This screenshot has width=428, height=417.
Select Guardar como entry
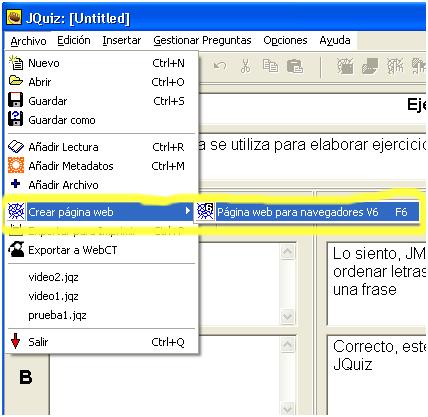pos(102,120)
